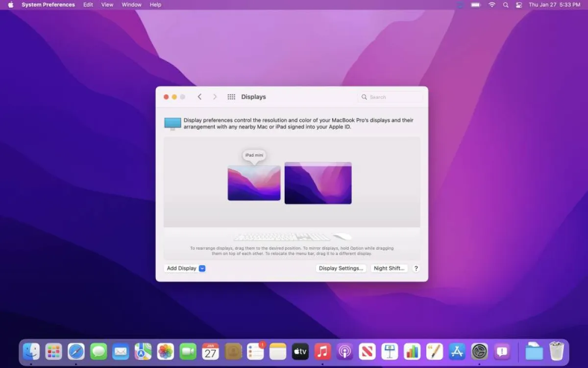
Task: Open Podcasts app in the Dock
Action: point(344,351)
